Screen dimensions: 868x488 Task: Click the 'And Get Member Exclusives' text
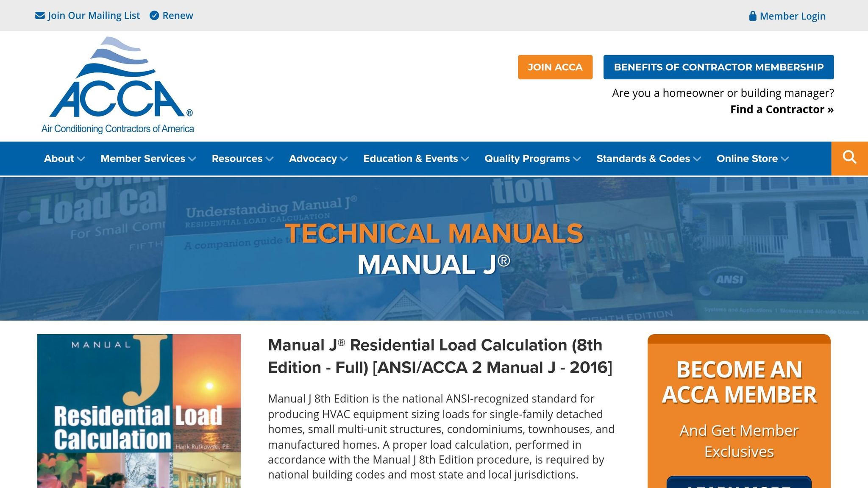point(739,441)
